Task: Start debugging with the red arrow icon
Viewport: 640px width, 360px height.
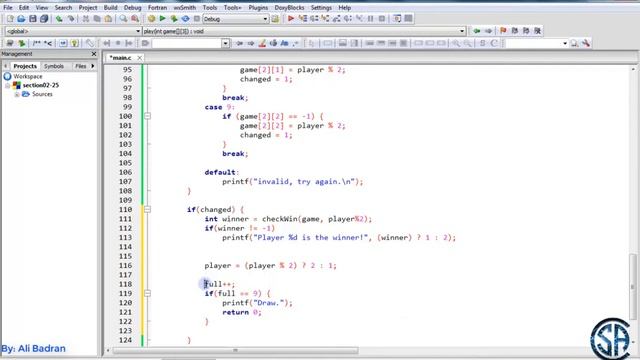Action: [291, 19]
